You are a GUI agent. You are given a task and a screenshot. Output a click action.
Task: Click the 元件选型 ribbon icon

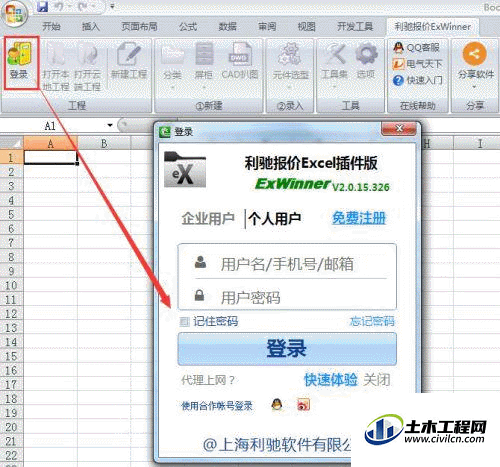click(290, 61)
